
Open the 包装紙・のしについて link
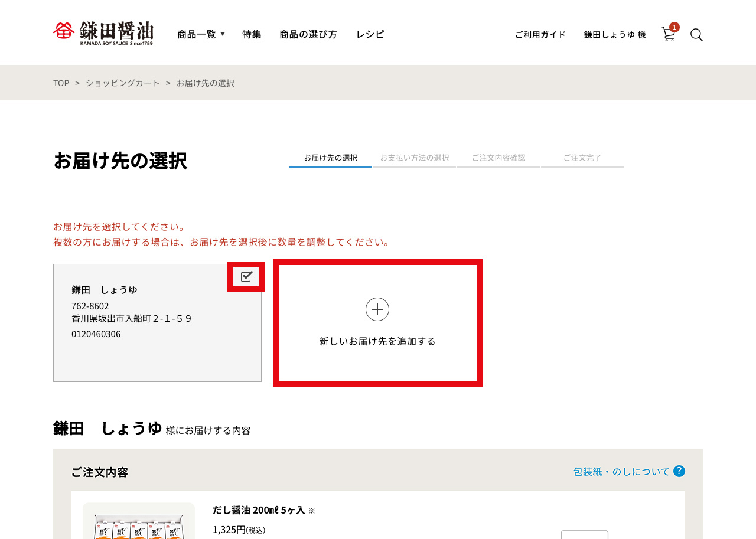[622, 472]
